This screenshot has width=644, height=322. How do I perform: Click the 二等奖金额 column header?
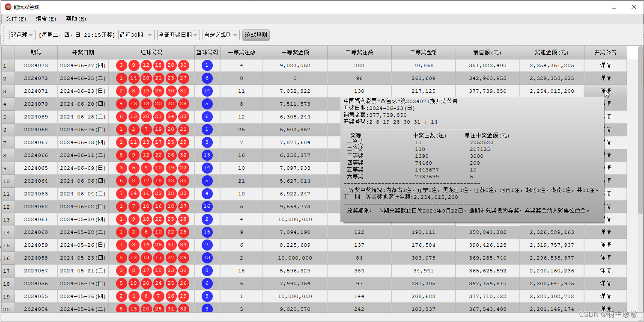(x=423, y=53)
